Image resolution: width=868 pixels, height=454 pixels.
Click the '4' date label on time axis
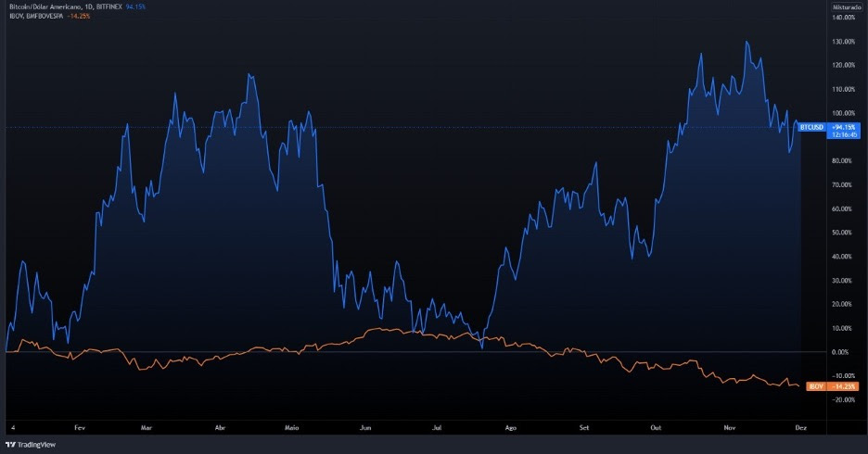tap(13, 427)
